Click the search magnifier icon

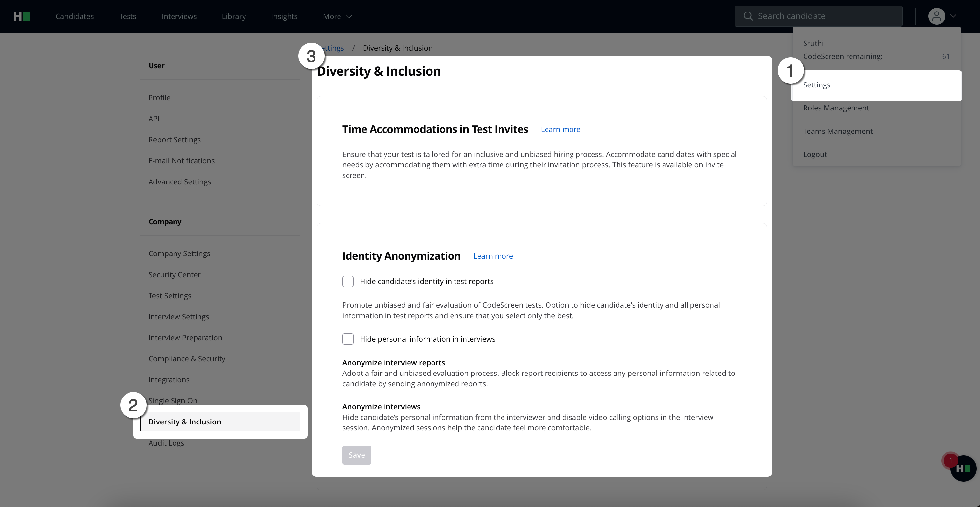[748, 16]
